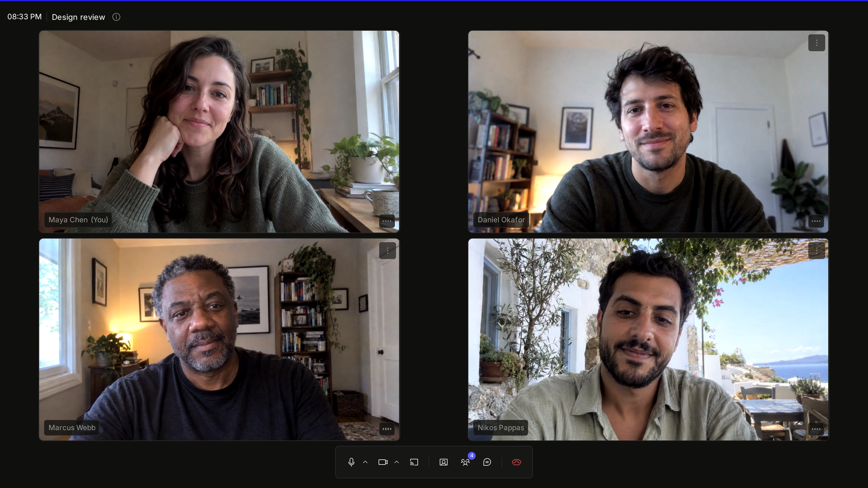Screen dimensions: 868x488
Task: Select Maya Chen's video tile
Action: pyautogui.click(x=219, y=131)
